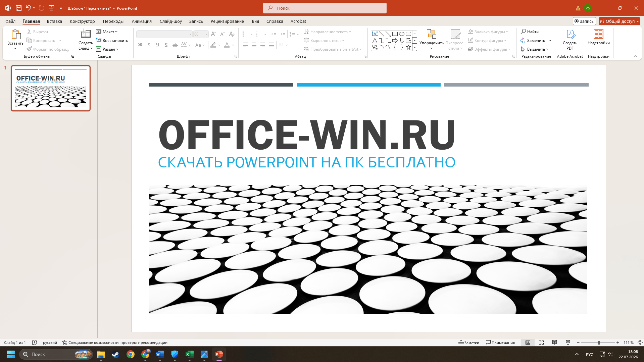The height and width of the screenshot is (362, 644).
Task: Increase font size icon
Action: pyautogui.click(x=213, y=34)
